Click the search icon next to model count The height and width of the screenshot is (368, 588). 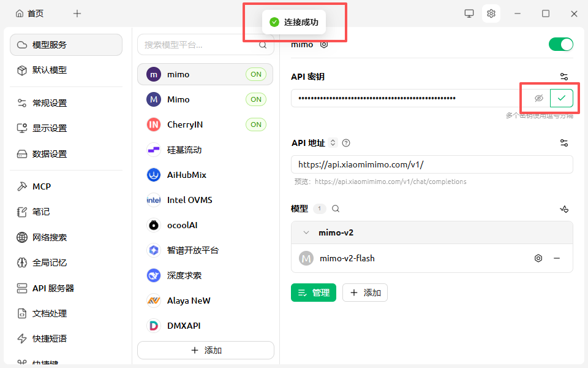pos(336,209)
